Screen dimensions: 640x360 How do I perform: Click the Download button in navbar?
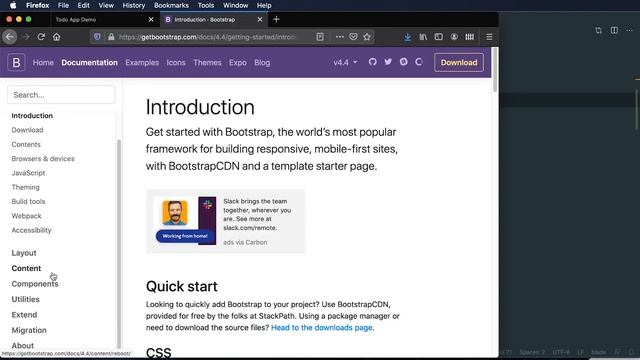(459, 62)
